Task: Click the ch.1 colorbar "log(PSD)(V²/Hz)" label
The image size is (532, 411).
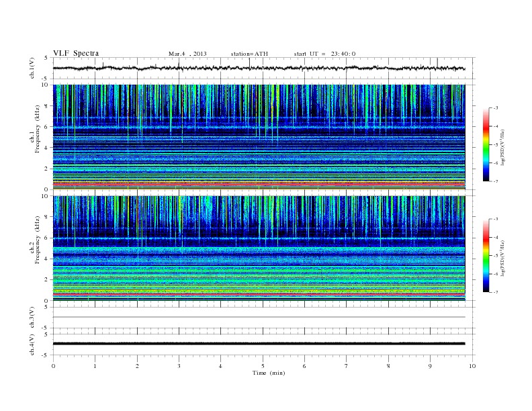Action: point(502,147)
